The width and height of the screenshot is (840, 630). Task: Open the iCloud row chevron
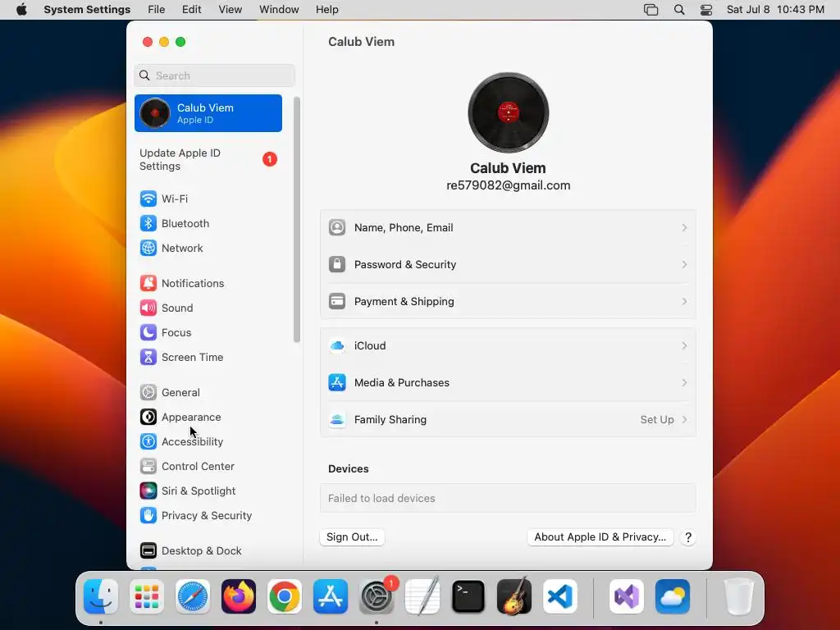684,346
